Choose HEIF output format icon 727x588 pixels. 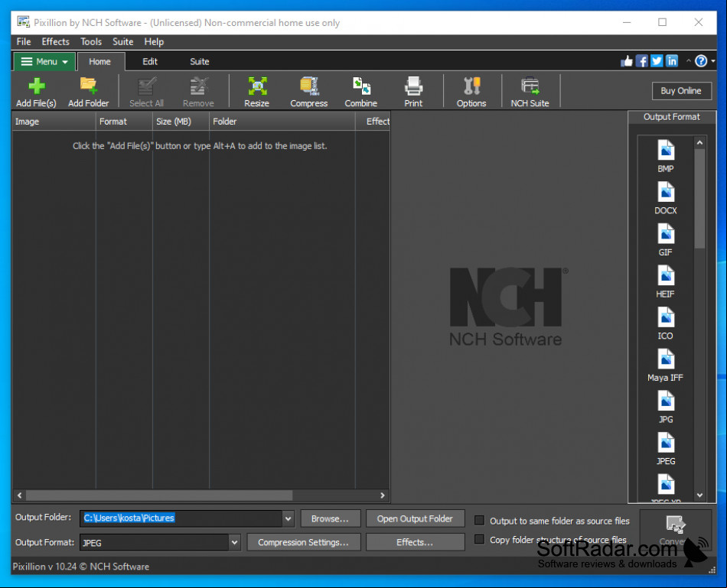tap(666, 275)
